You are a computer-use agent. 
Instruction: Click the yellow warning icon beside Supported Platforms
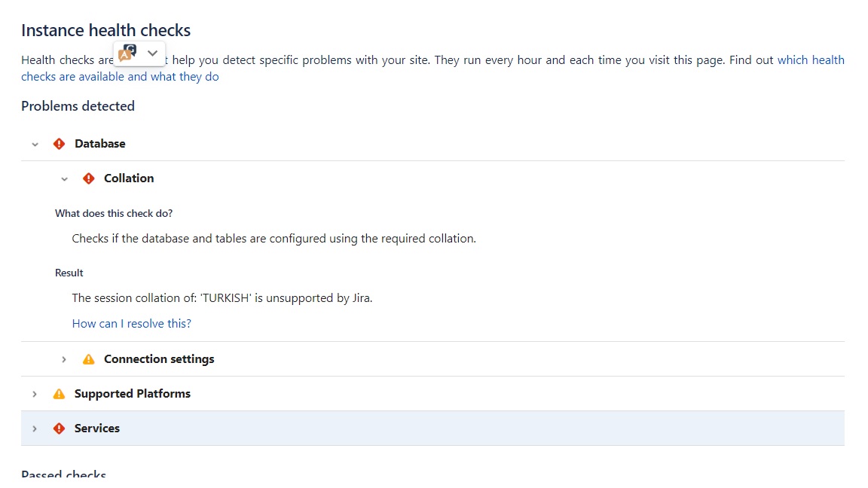(60, 394)
